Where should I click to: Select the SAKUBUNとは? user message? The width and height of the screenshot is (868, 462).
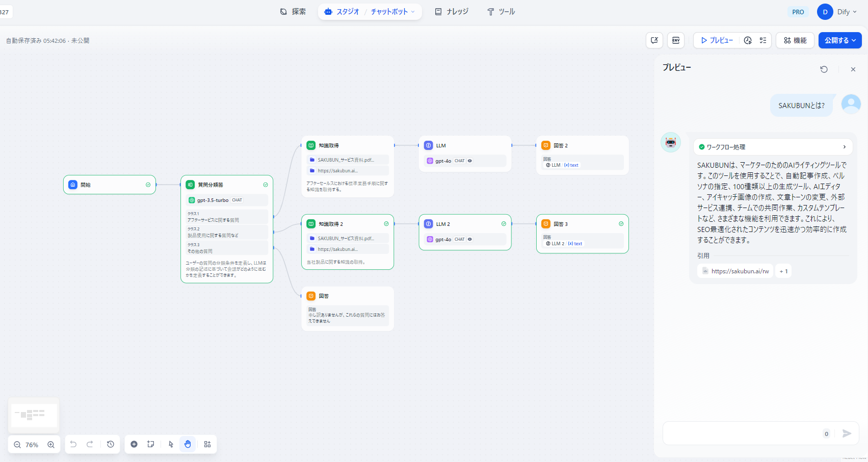(x=801, y=106)
